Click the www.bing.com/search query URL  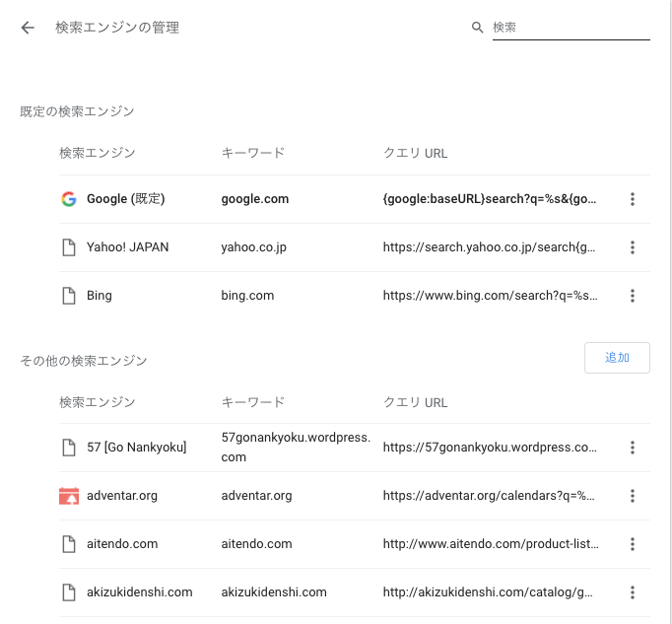click(490, 296)
